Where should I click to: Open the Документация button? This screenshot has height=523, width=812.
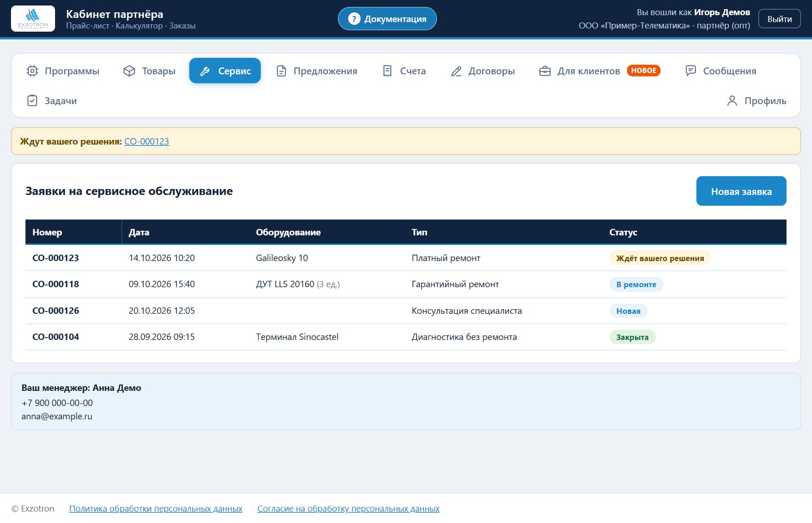(x=387, y=19)
